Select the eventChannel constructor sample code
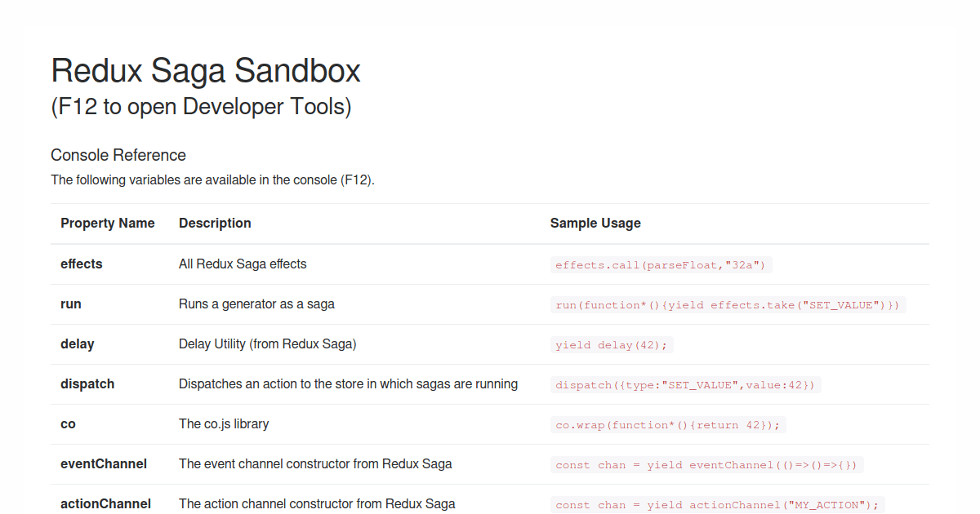The image size is (980, 514). click(706, 464)
